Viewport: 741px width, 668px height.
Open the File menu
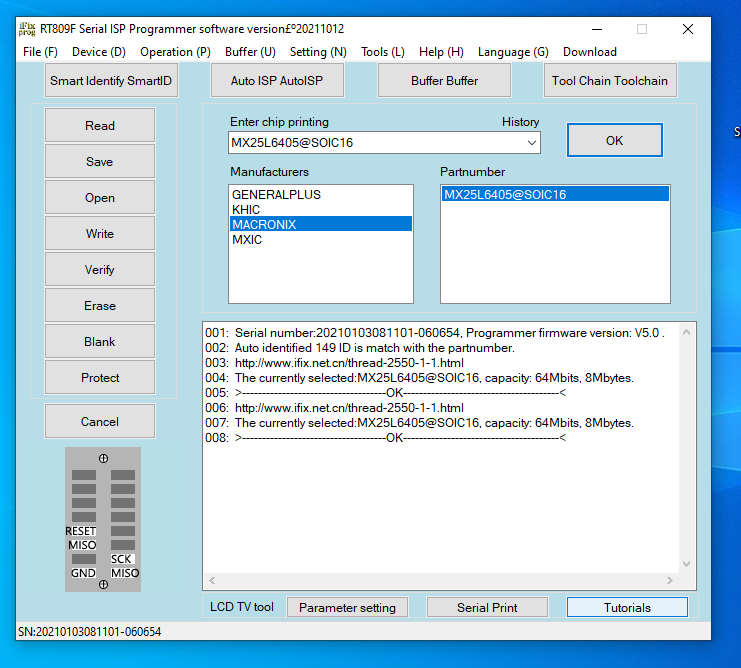[40, 52]
